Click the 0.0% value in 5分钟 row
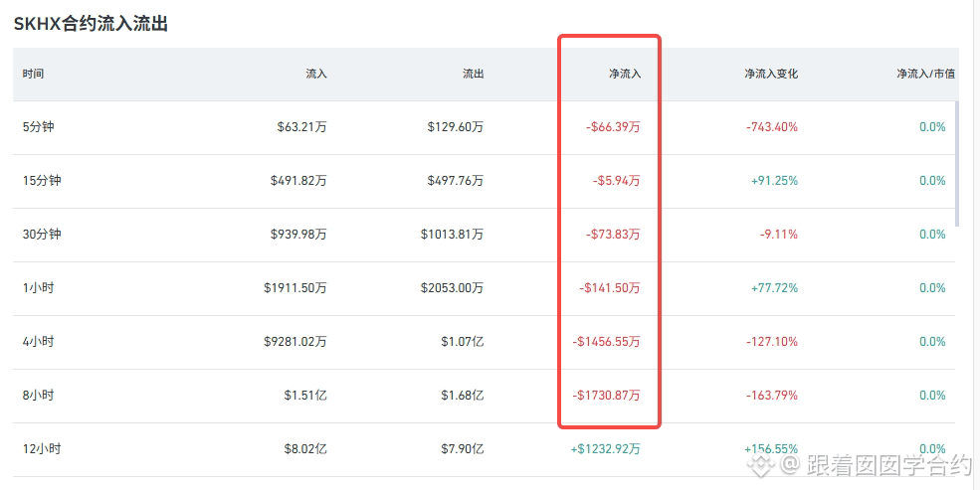 coord(932,126)
